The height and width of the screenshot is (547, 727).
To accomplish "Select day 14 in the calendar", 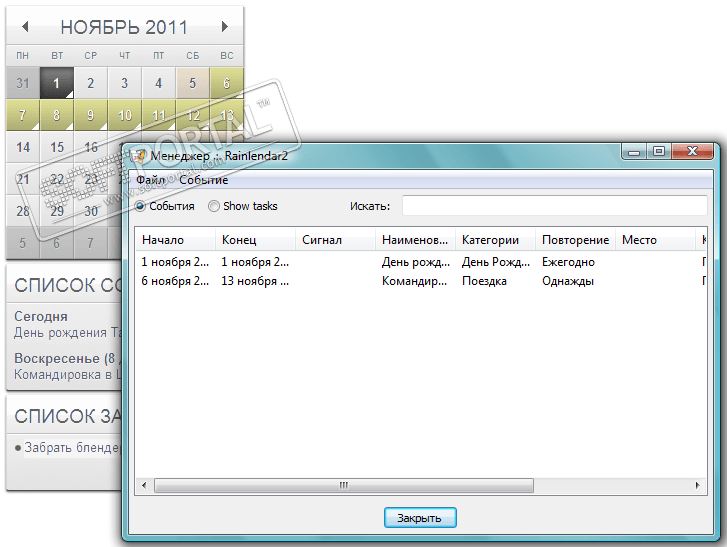I will pyautogui.click(x=22, y=147).
